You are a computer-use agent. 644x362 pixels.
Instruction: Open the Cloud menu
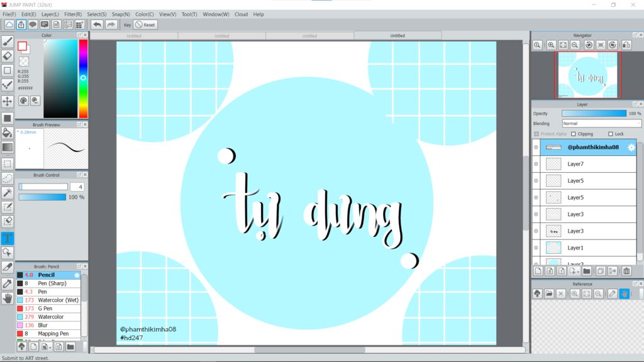241,14
